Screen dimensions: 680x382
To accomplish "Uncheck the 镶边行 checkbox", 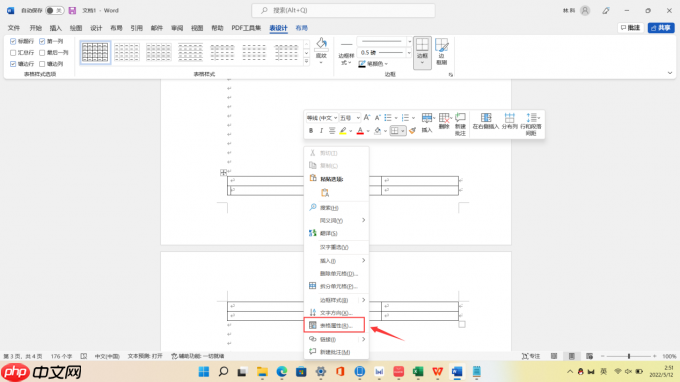I will 13,64.
